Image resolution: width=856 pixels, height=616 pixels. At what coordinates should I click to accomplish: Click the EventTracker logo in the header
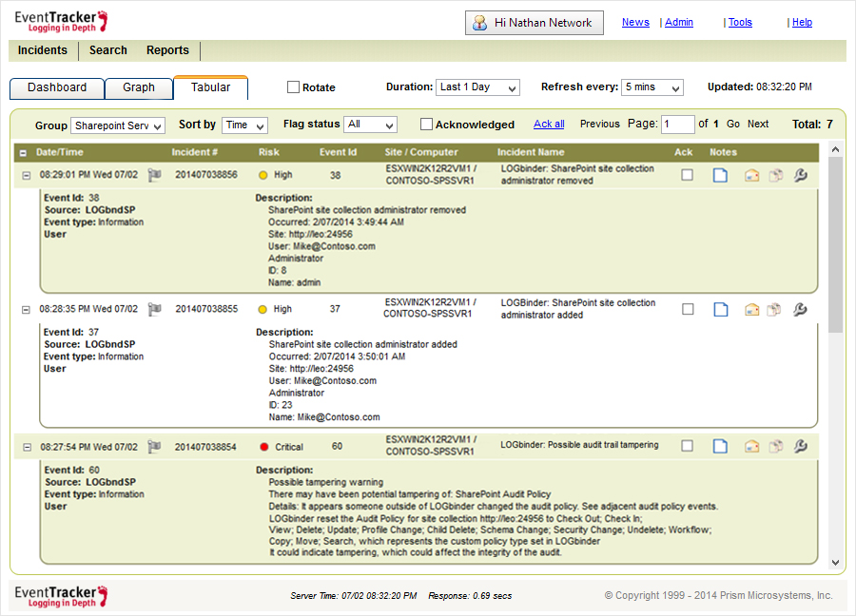(x=61, y=21)
